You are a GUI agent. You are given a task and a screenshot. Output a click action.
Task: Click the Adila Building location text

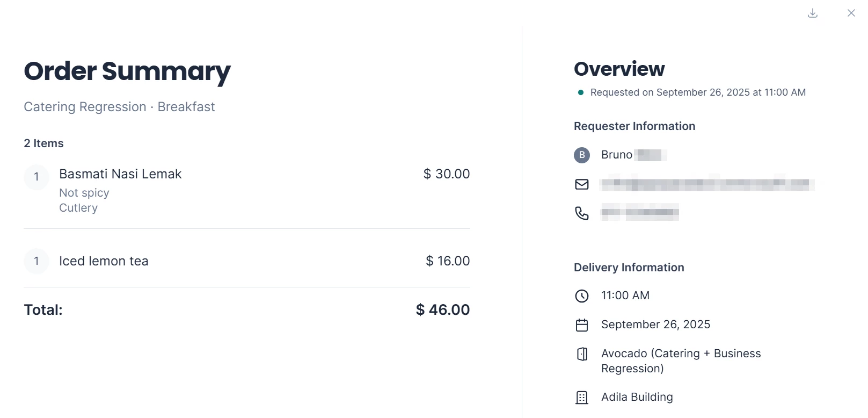tap(637, 397)
